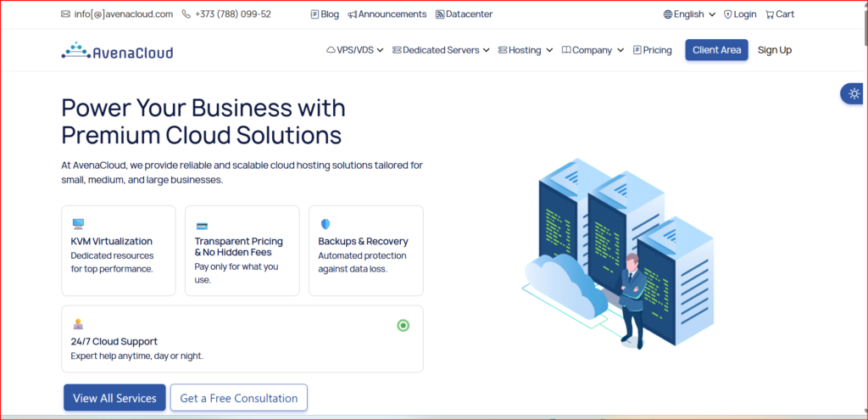
Task: Open the English language dropdown
Action: click(x=689, y=14)
